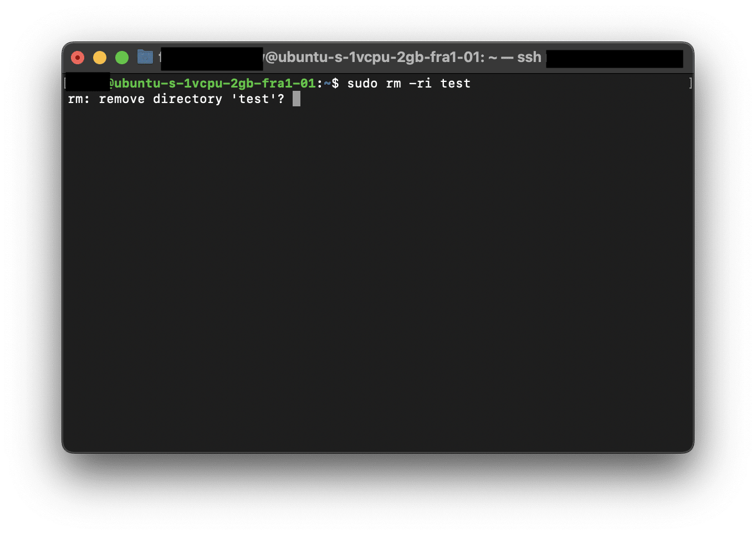Click the word 'directory' in rm output
The image size is (756, 535).
tap(187, 99)
